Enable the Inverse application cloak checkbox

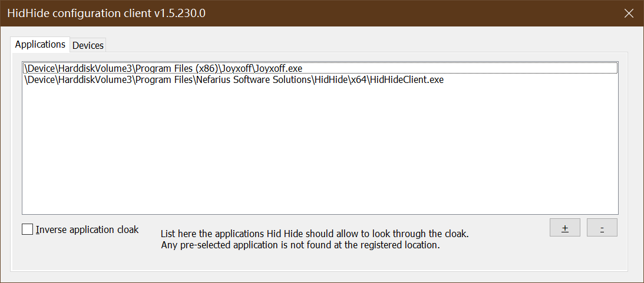point(28,229)
